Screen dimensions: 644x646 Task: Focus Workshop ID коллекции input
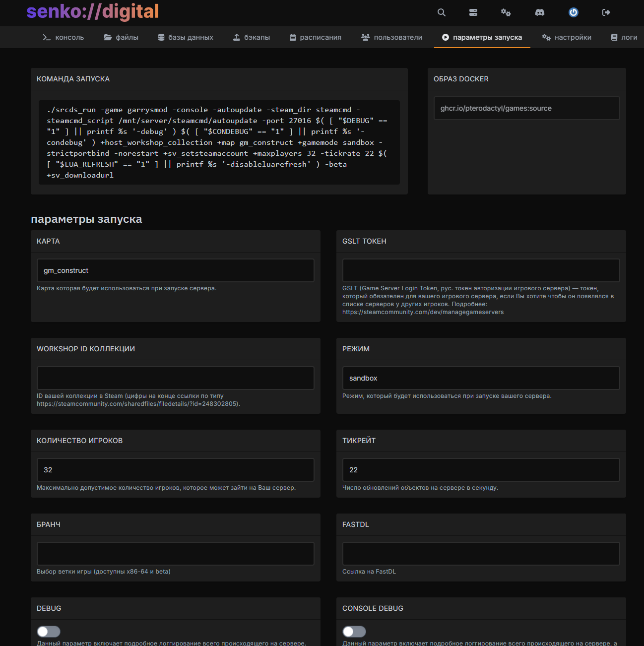[x=176, y=378]
